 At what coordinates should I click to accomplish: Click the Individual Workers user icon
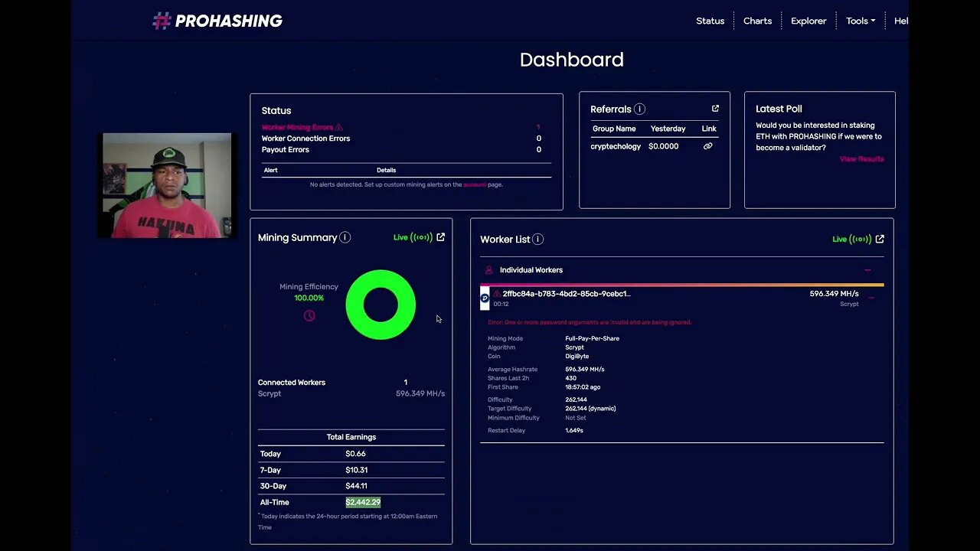pos(488,270)
